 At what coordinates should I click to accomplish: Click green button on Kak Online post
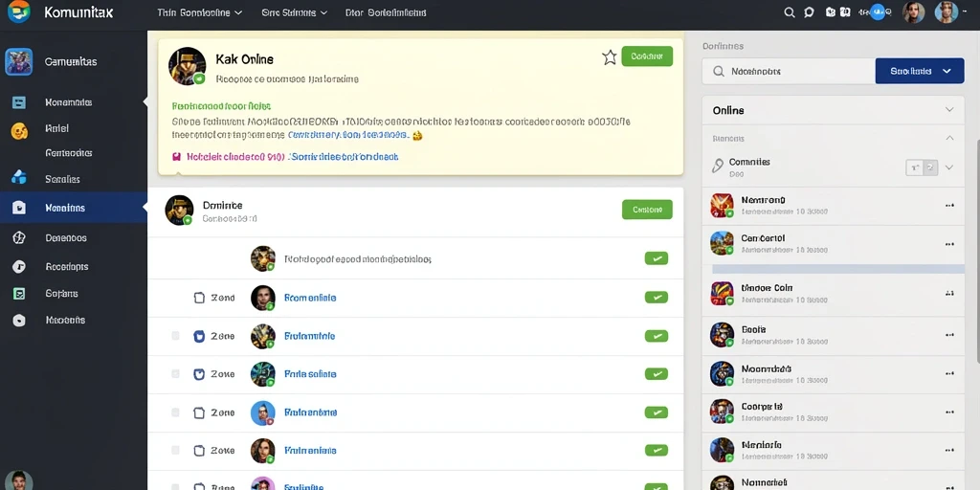pos(648,56)
